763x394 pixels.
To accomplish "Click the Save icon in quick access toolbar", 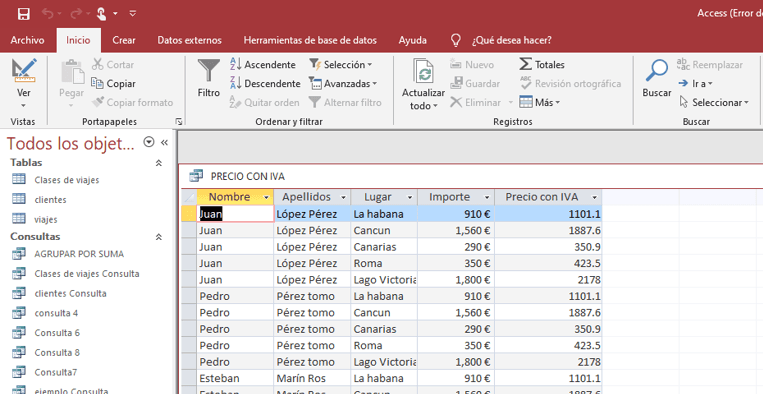I will [x=23, y=14].
